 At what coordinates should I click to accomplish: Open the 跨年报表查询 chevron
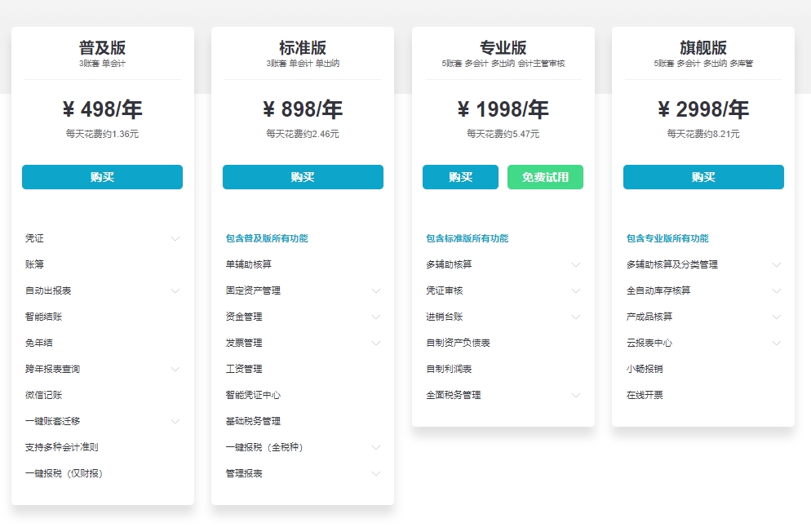[x=175, y=369]
